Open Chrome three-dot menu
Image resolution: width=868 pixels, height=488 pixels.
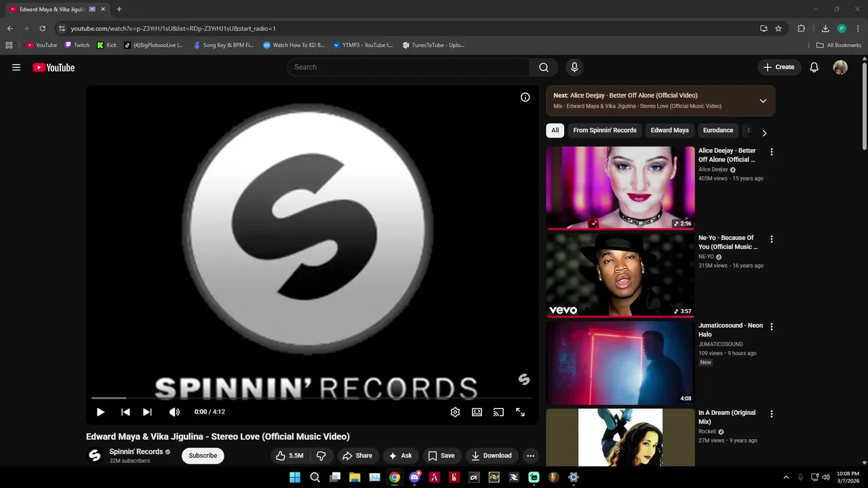point(857,28)
